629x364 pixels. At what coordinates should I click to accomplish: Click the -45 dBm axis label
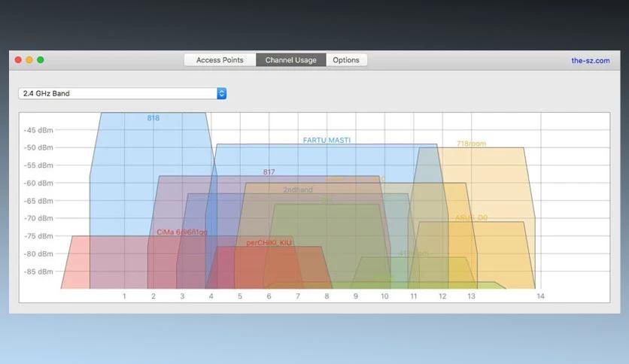click(38, 130)
